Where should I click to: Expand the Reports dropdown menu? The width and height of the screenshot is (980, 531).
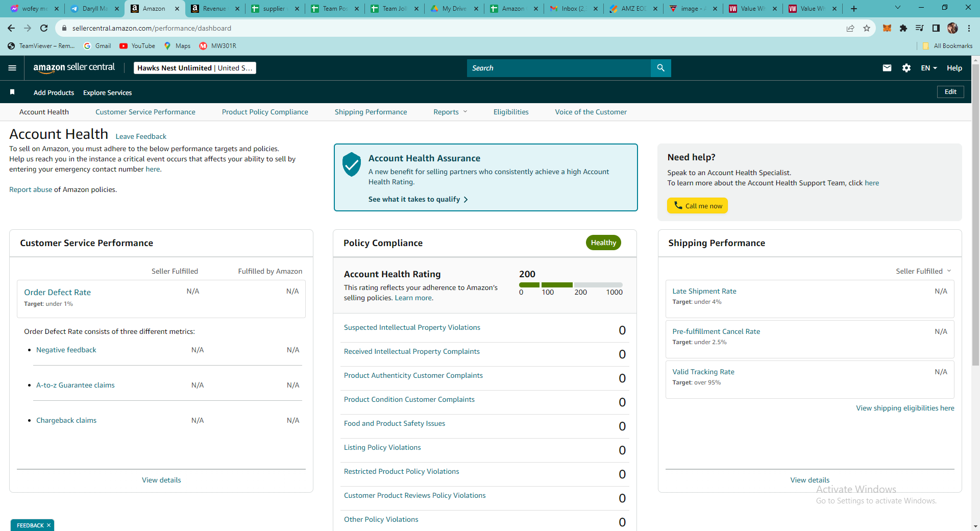pyautogui.click(x=450, y=112)
